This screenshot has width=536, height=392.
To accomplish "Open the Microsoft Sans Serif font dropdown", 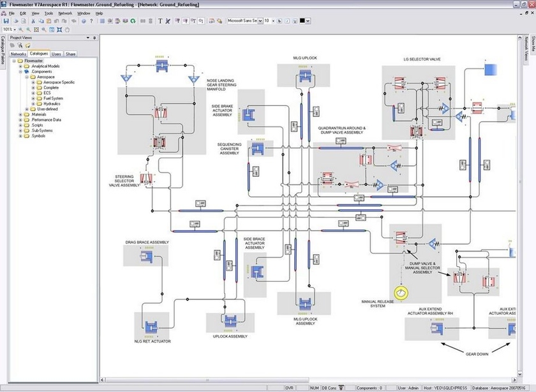I will click(x=260, y=21).
